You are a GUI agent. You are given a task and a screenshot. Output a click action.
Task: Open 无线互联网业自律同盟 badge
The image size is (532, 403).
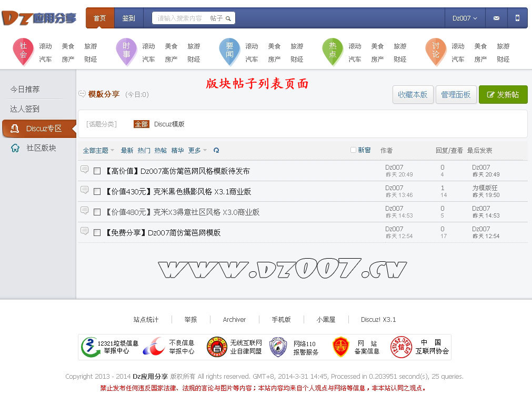pos(235,347)
